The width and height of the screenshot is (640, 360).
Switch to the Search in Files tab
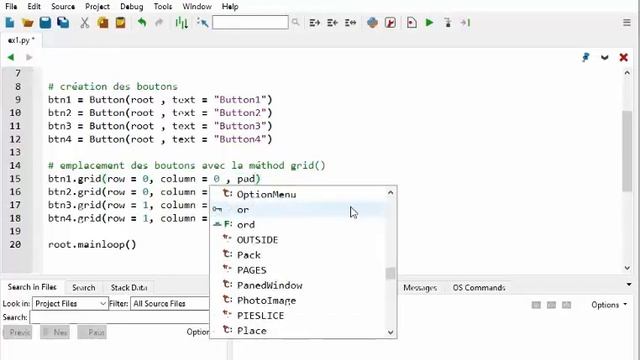coord(32,287)
